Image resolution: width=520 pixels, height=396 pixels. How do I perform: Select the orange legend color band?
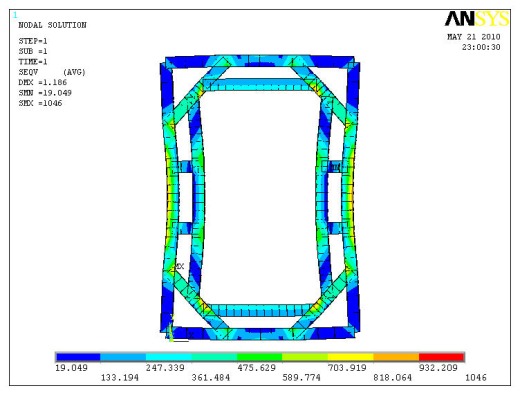click(x=396, y=357)
